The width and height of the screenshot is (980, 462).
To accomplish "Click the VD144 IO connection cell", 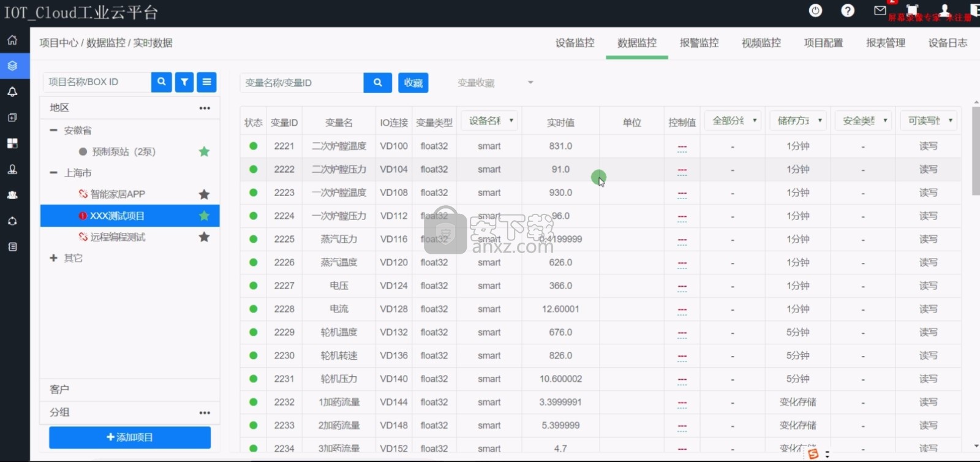I will click(394, 402).
